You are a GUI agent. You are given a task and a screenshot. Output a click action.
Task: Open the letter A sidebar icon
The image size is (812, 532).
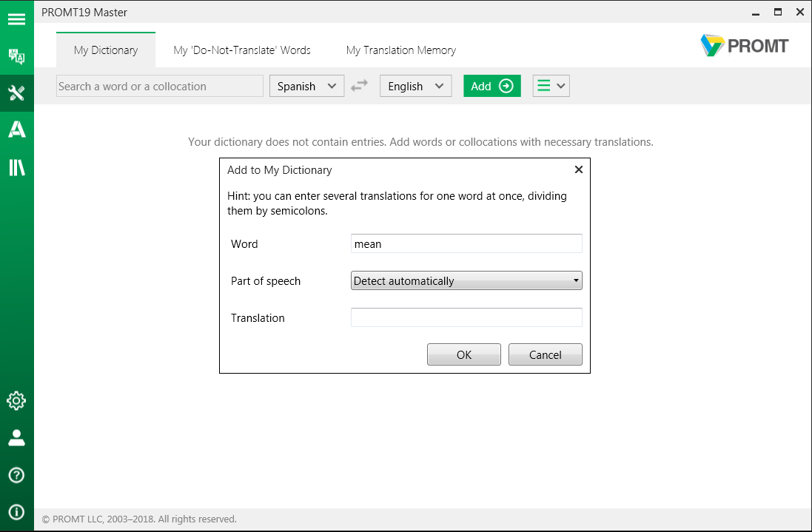click(x=16, y=129)
